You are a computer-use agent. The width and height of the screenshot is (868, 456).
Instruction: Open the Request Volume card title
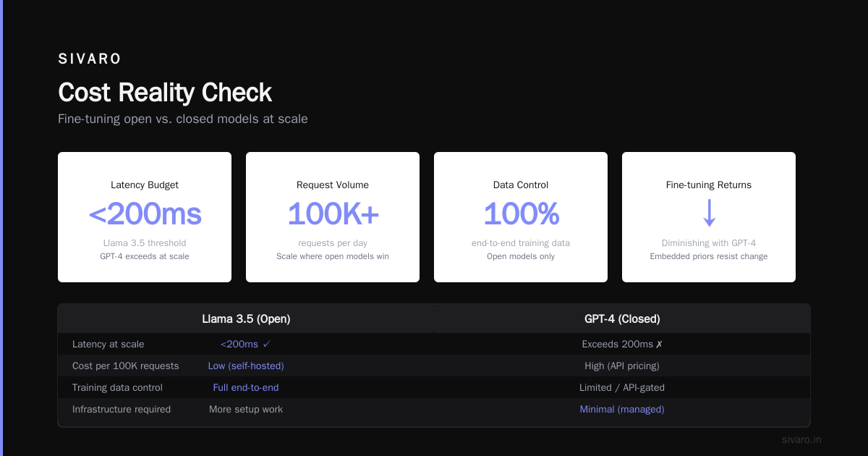333,185
